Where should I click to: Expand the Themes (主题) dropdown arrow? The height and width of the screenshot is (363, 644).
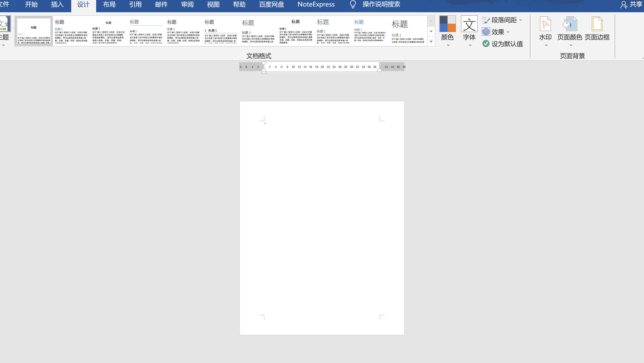pos(3,45)
